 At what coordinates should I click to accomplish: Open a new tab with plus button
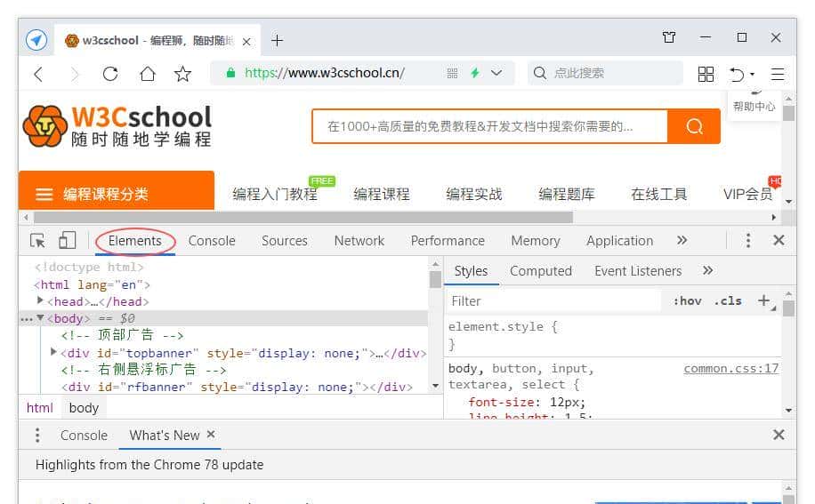[x=277, y=40]
